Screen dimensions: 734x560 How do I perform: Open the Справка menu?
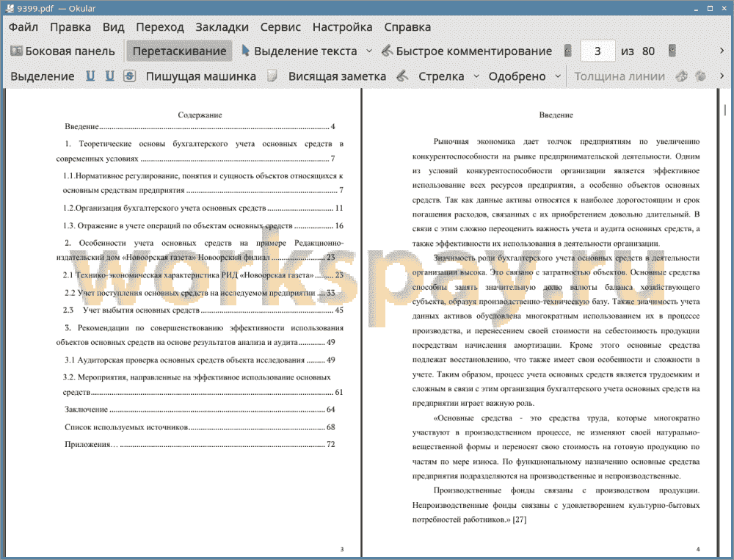[x=407, y=26]
